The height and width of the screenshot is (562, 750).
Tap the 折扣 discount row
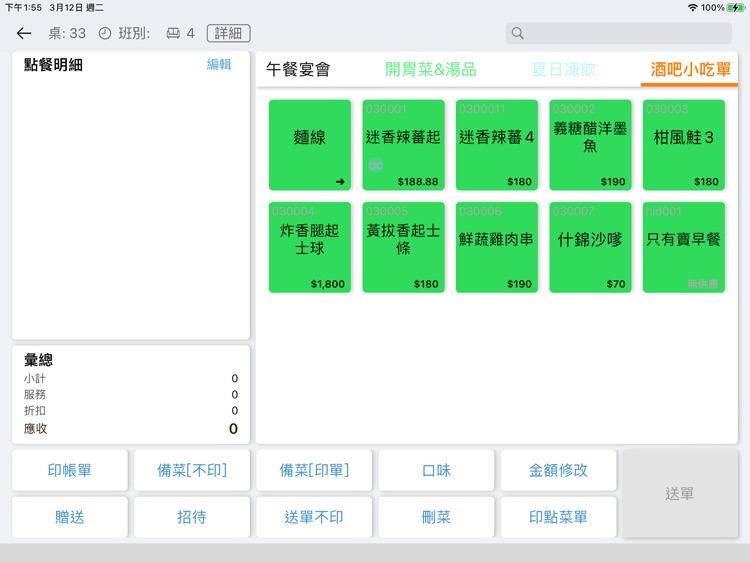pos(131,410)
